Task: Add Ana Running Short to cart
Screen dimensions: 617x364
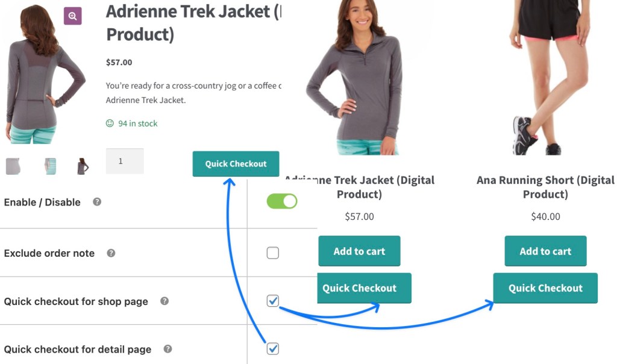Action: (x=545, y=251)
